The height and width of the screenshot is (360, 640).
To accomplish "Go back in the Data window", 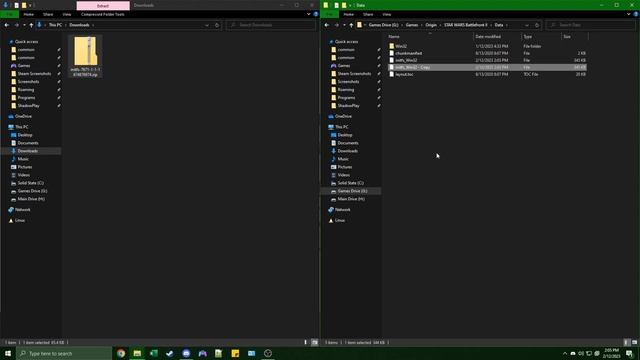I will pyautogui.click(x=327, y=25).
